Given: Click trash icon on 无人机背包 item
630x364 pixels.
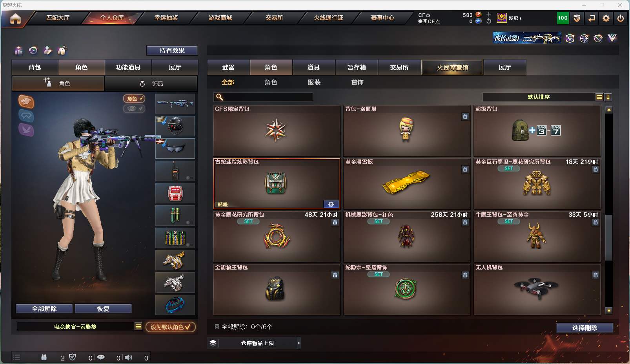Looking at the screenshot, I should pos(595,275).
